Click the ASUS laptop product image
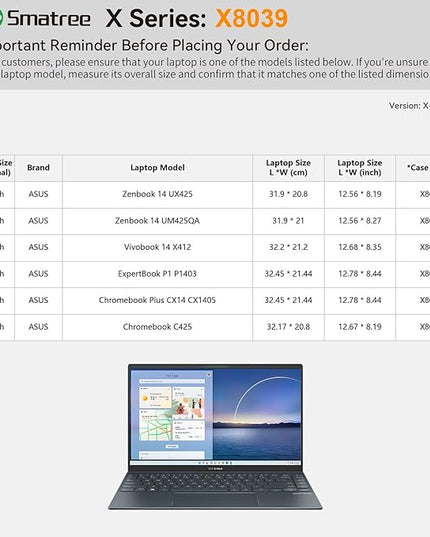The image size is (430, 537). click(x=215, y=437)
